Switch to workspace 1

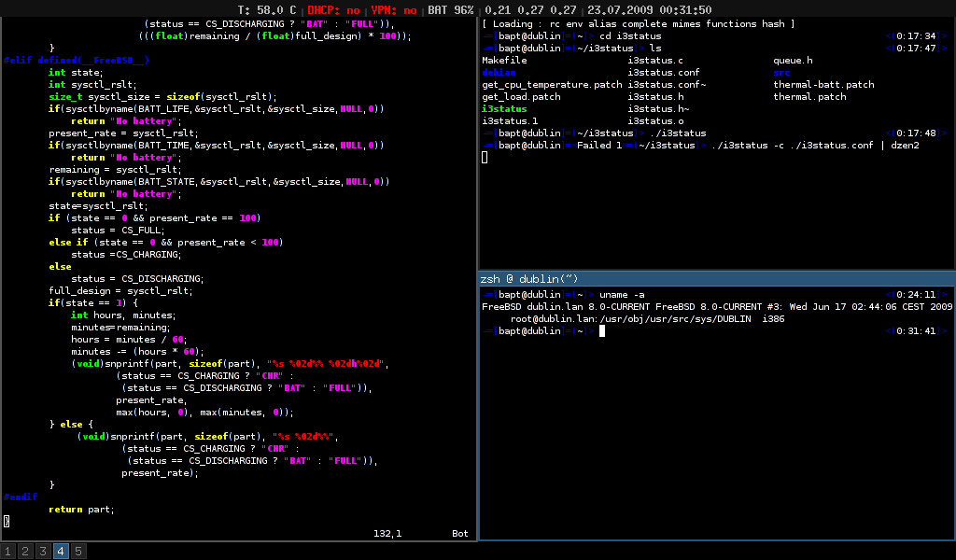[x=7, y=552]
